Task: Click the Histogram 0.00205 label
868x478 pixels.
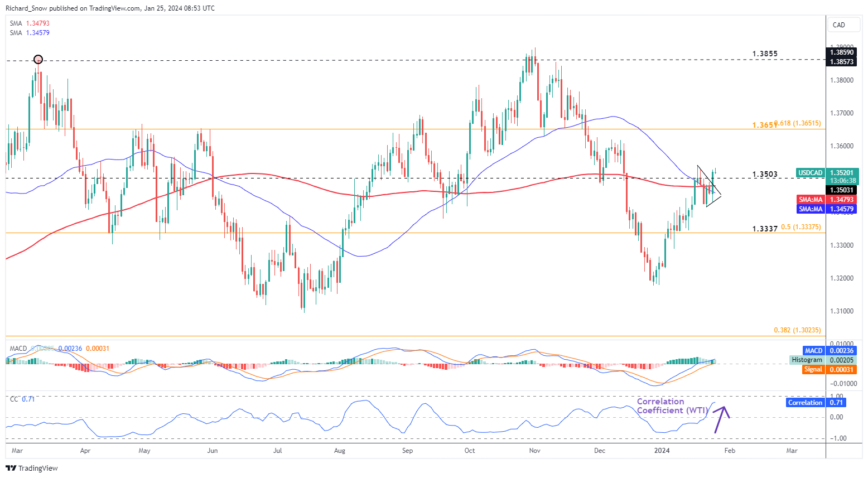Action: (x=823, y=360)
